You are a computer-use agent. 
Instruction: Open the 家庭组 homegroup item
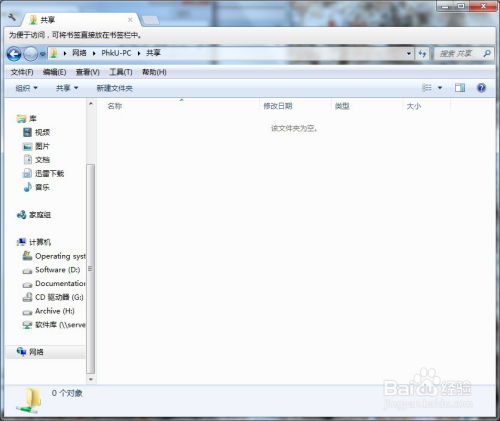[34, 215]
